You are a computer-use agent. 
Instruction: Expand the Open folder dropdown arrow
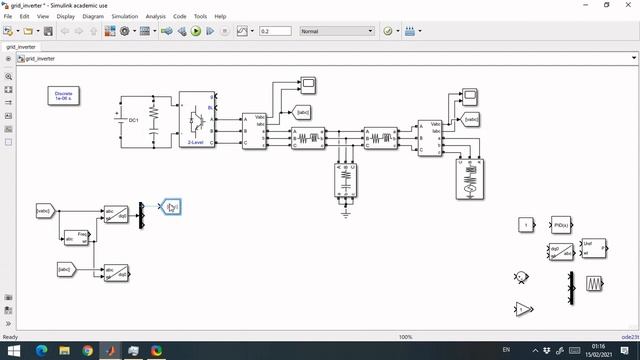(x=38, y=31)
